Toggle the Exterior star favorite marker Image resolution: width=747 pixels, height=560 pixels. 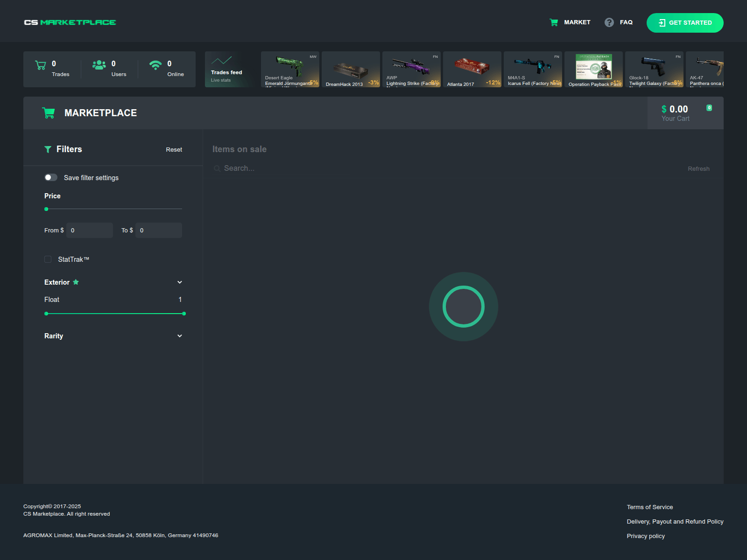(76, 282)
